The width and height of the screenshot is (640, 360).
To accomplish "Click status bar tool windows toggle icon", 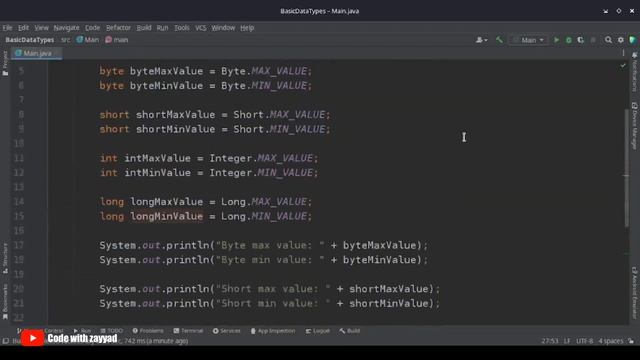I will pos(5,341).
